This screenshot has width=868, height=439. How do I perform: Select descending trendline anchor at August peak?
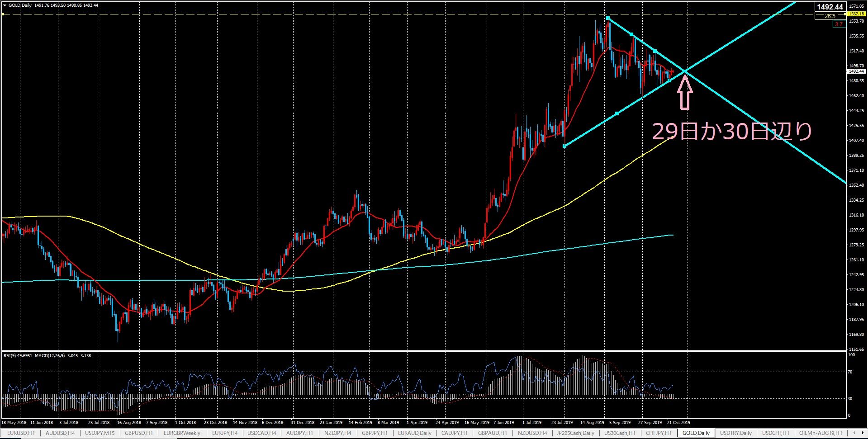pyautogui.click(x=608, y=18)
